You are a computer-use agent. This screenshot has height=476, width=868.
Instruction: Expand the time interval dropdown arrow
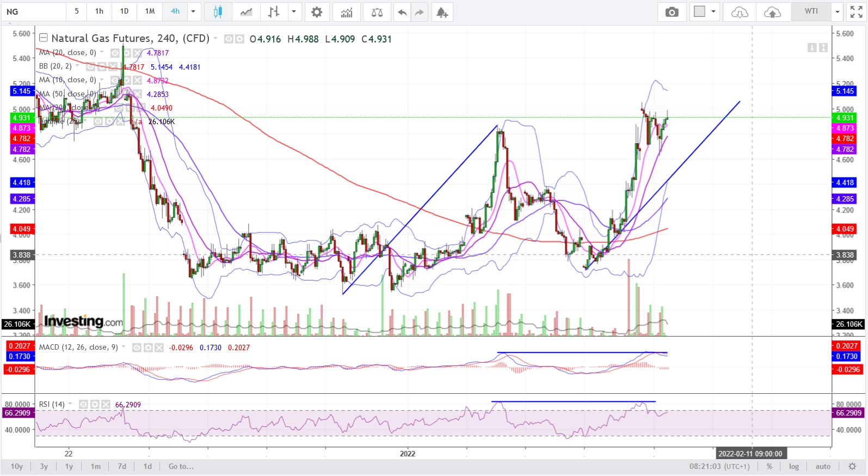coord(193,11)
